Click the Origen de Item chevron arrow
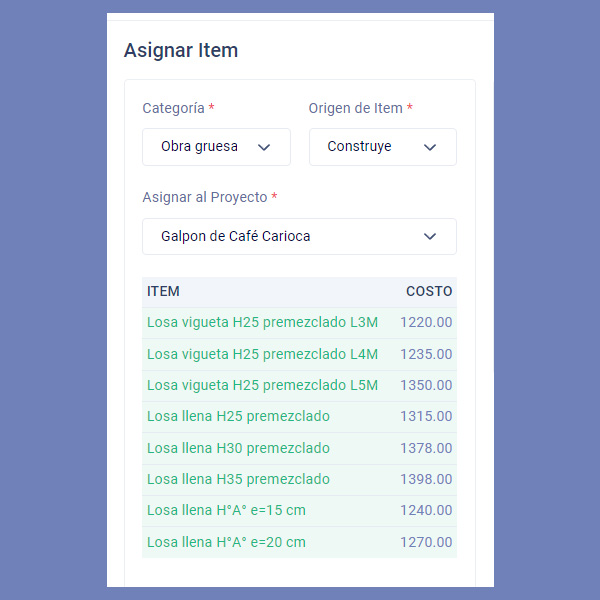600x600 pixels. pos(430,147)
